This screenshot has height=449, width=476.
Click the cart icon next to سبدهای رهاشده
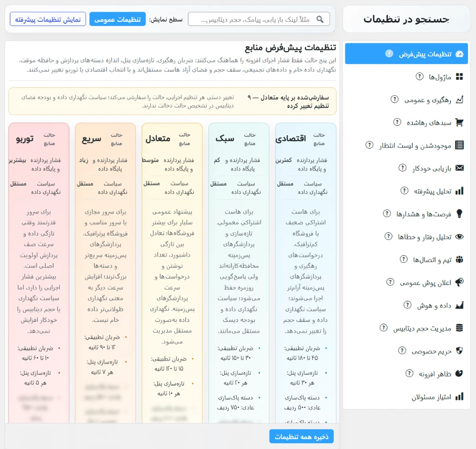pyautogui.click(x=459, y=122)
